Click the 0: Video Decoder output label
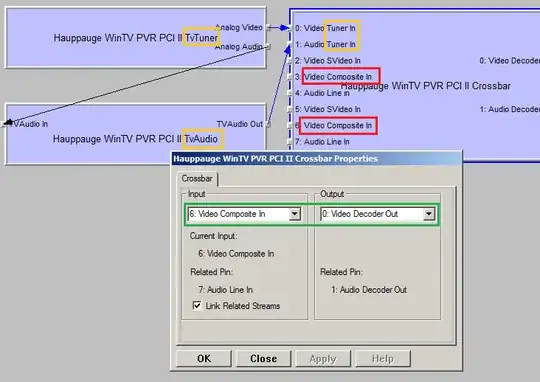Screen dimensions: 540x382 coord(509,60)
